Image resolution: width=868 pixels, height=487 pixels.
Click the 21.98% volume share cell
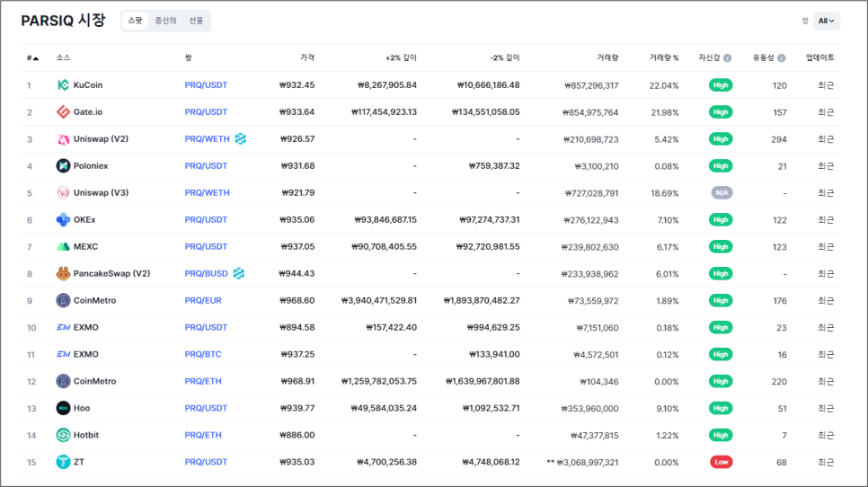click(x=664, y=112)
